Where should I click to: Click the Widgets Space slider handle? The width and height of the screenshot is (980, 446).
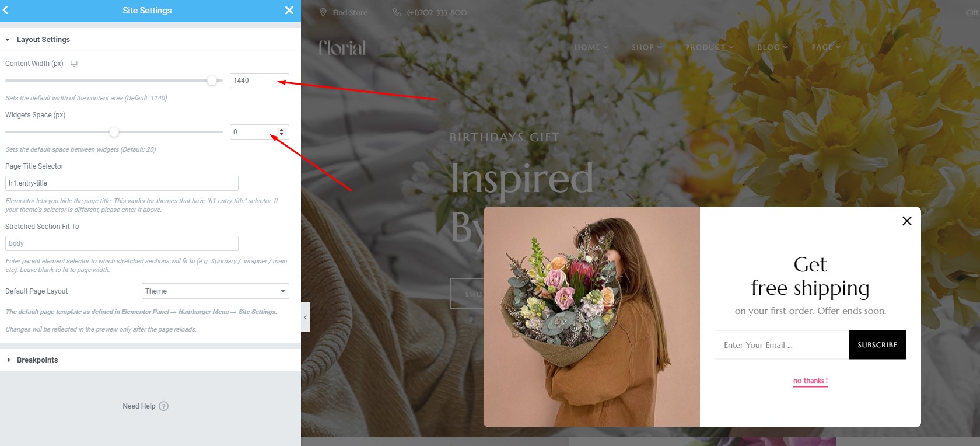(114, 132)
